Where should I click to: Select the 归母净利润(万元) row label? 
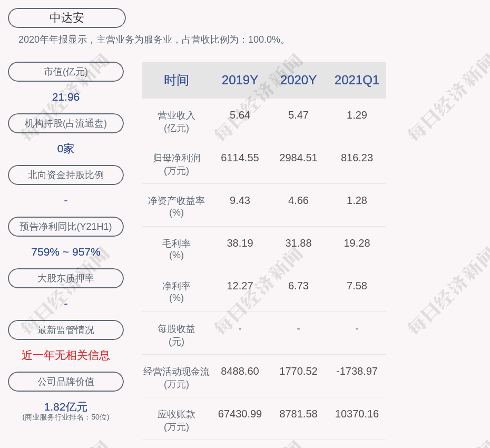[177, 164]
